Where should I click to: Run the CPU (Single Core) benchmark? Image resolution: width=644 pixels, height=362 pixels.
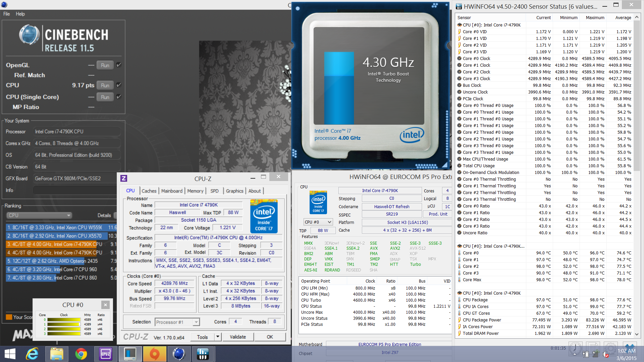[x=105, y=97]
